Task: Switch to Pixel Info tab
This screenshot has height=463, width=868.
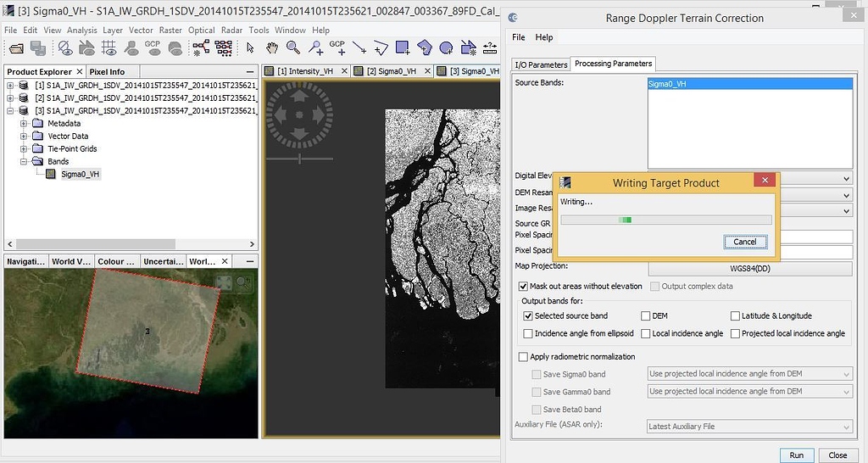Action: [107, 71]
